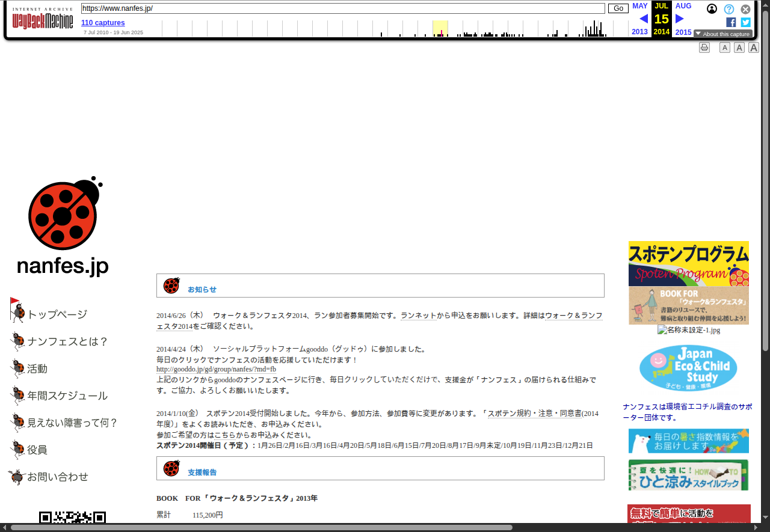The image size is (770, 532).
Task: Click the Wayback Machine logo
Action: pyautogui.click(x=43, y=21)
